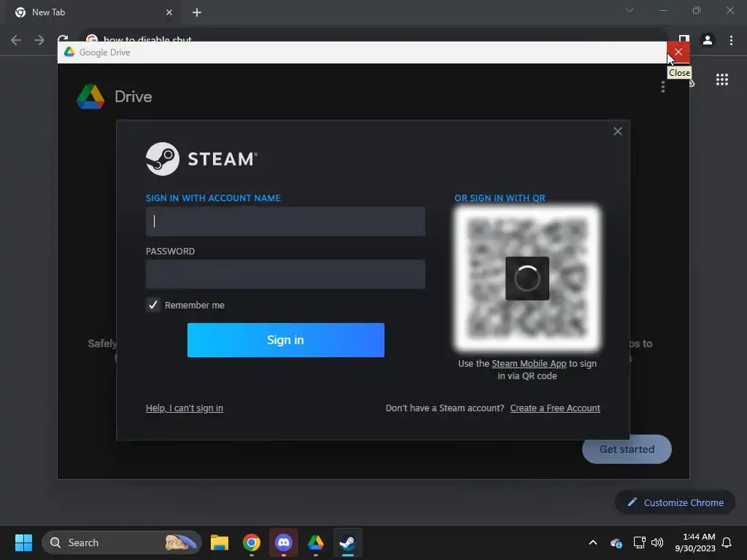Close the New Tab tab
This screenshot has height=560, width=747.
tap(169, 12)
